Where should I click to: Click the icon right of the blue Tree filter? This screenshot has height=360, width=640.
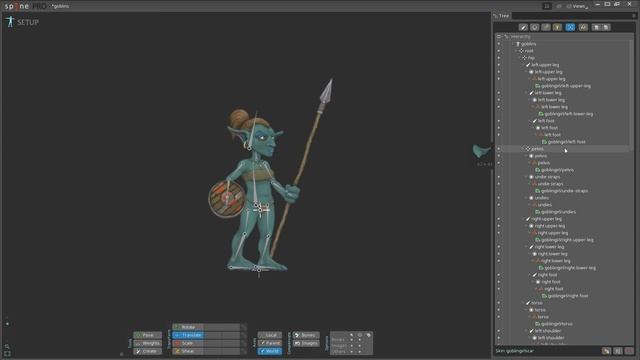pyautogui.click(x=583, y=27)
